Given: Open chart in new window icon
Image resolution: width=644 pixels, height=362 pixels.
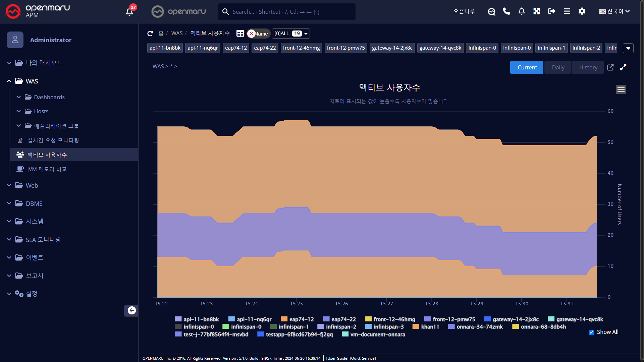Looking at the screenshot, I should point(610,67).
